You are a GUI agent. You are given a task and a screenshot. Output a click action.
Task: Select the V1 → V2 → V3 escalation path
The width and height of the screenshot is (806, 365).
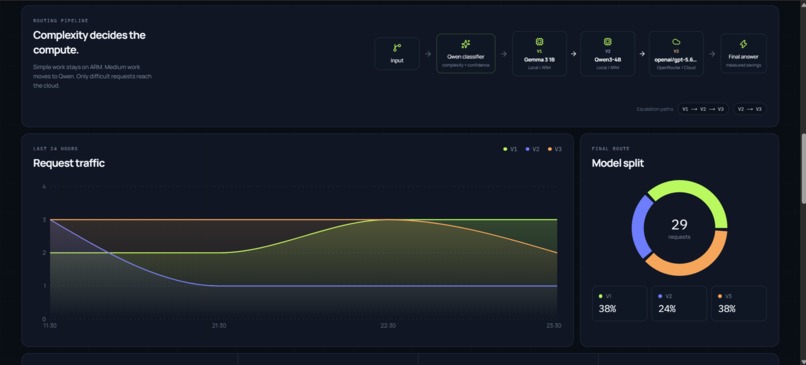[703, 109]
